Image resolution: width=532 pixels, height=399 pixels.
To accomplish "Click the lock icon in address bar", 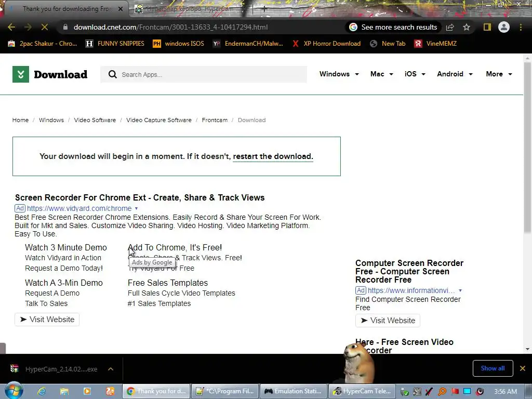I will [65, 27].
